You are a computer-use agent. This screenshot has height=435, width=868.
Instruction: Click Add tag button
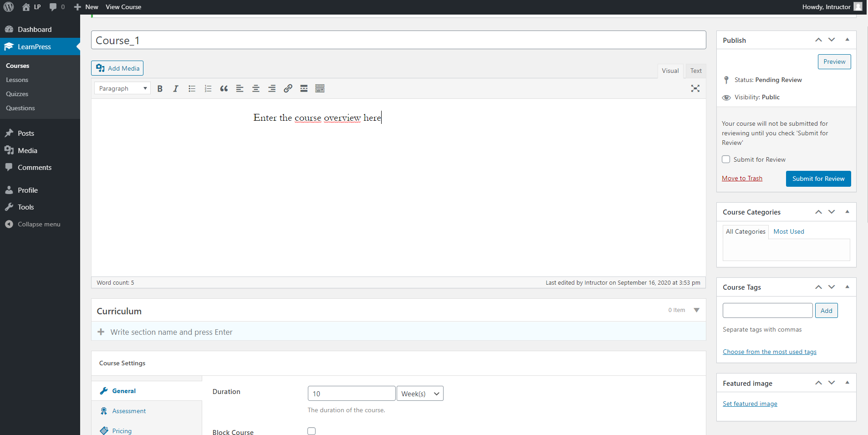(x=826, y=311)
